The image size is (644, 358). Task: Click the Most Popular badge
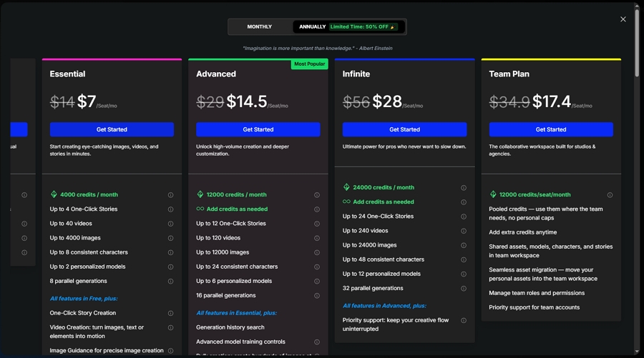point(309,64)
